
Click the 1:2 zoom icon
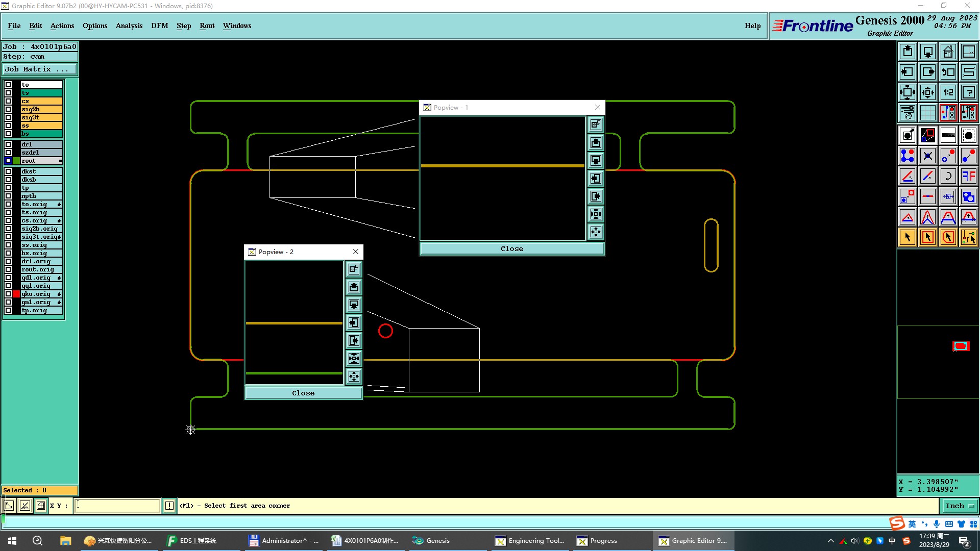(x=948, y=92)
